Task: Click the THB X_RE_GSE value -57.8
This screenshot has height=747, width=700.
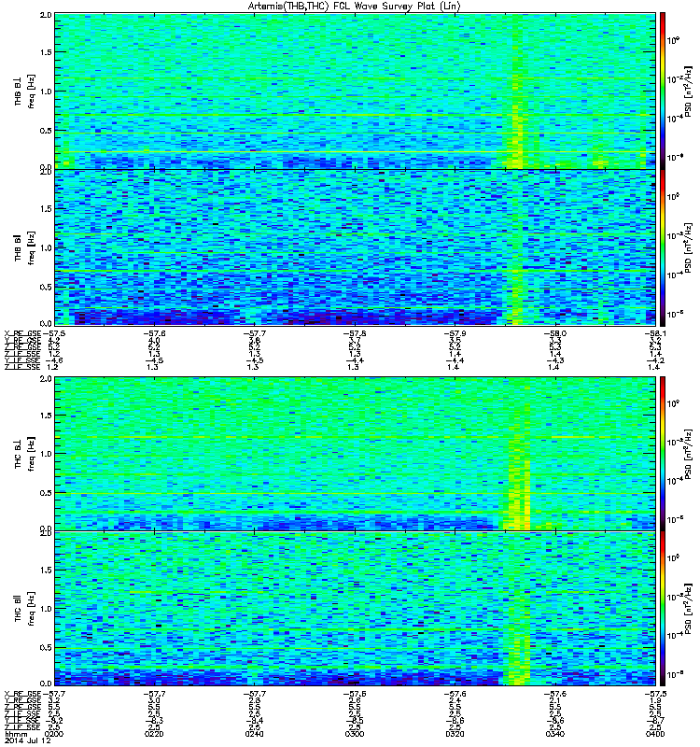Action: (x=355, y=333)
